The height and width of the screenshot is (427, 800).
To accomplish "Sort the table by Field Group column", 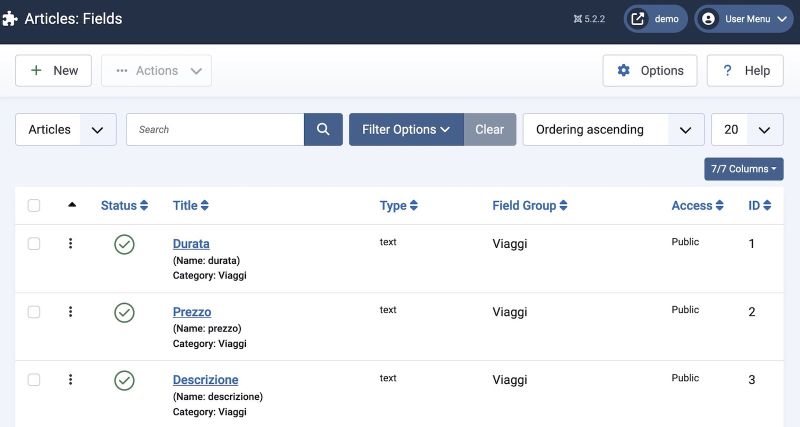I will pyautogui.click(x=529, y=205).
